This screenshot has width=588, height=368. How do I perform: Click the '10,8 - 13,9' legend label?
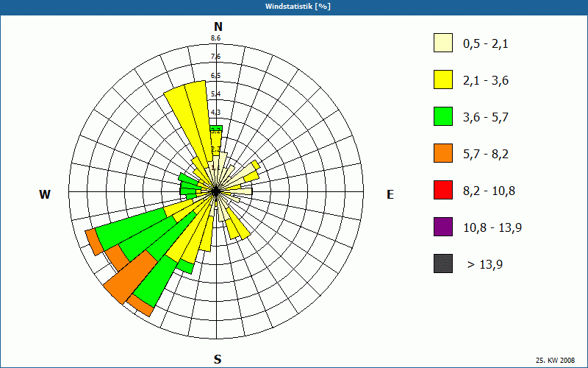coord(492,228)
